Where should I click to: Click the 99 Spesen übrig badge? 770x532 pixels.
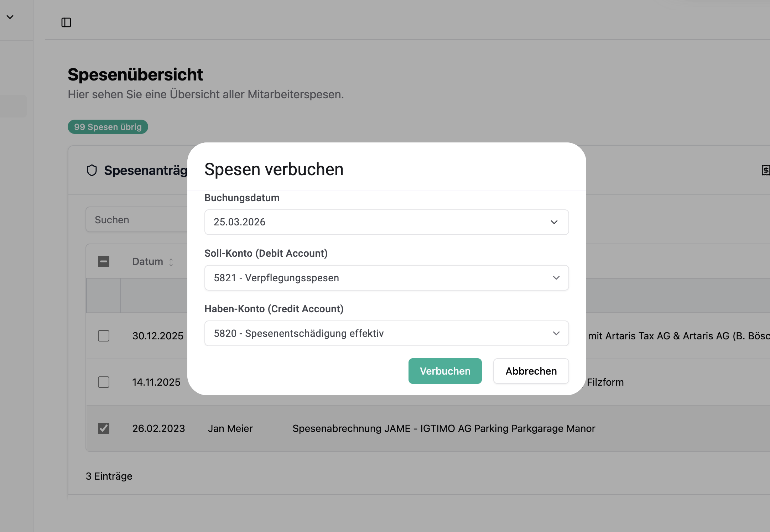click(x=108, y=127)
